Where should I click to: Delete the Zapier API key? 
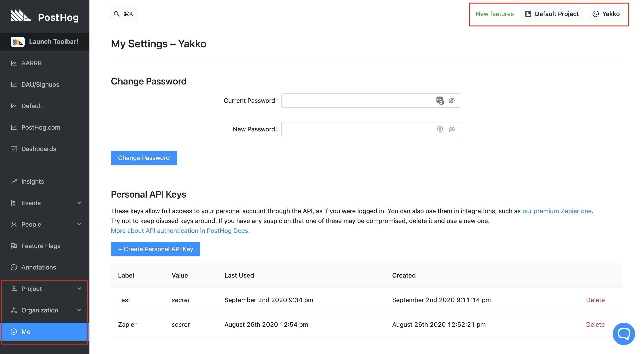tap(595, 324)
